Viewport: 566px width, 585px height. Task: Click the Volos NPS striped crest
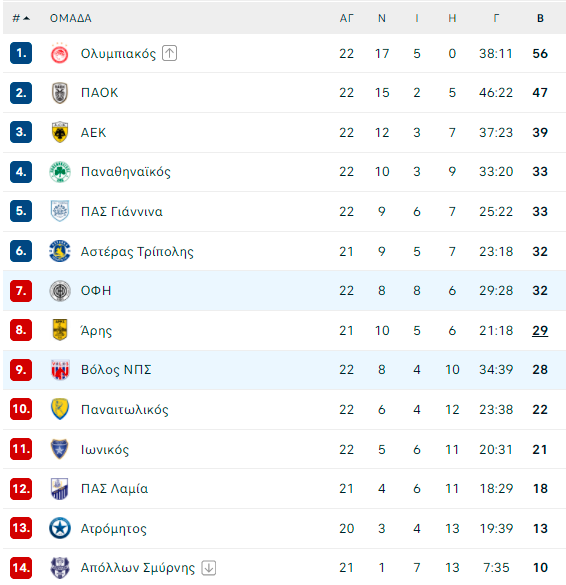[60, 370]
